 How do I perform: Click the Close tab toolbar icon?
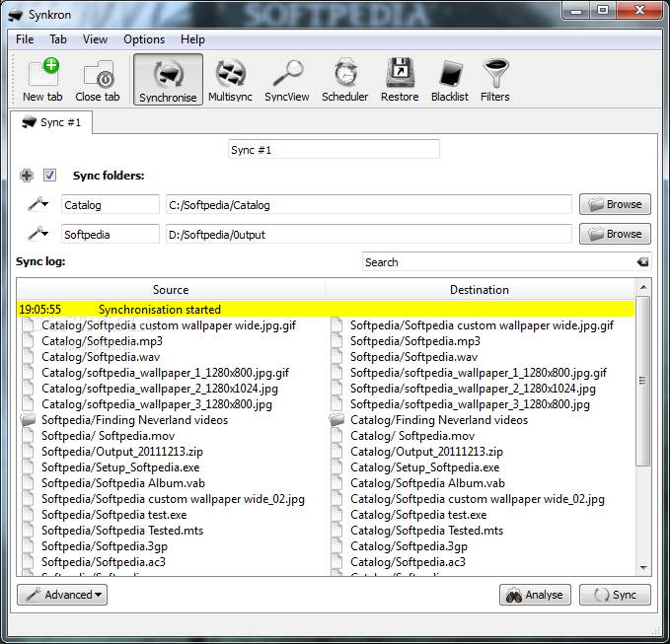(x=98, y=80)
